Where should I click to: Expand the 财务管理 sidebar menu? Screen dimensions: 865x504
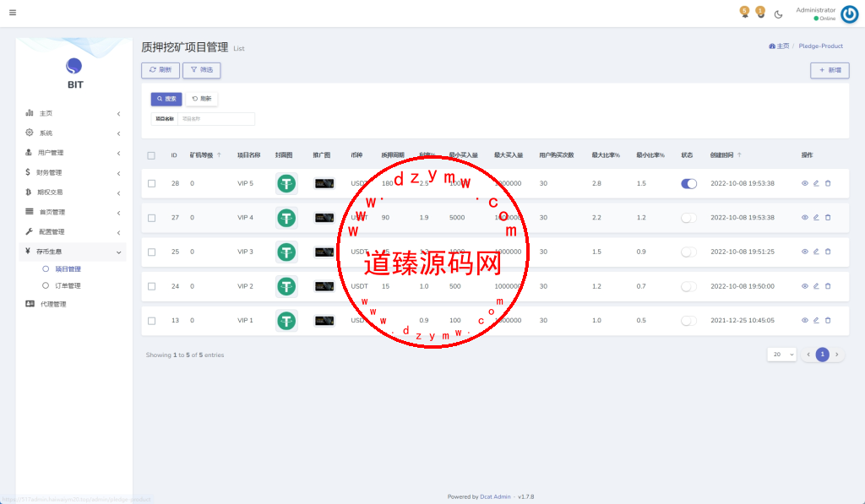tap(73, 172)
